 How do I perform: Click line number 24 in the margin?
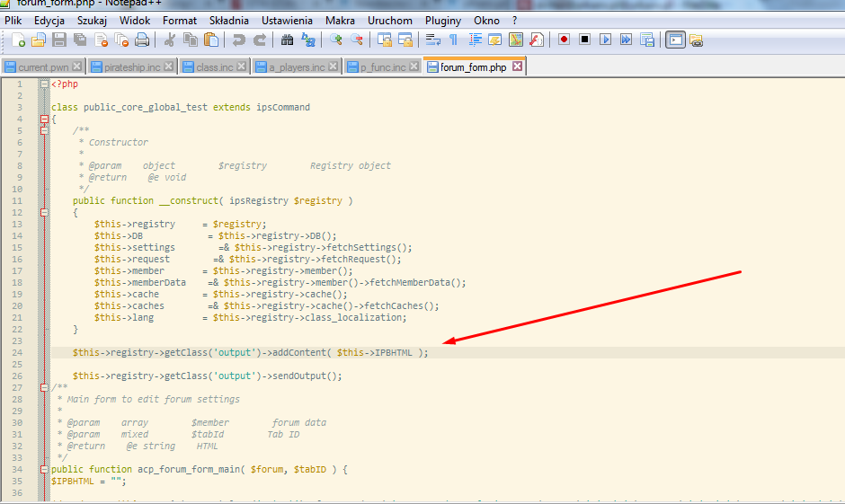19,352
